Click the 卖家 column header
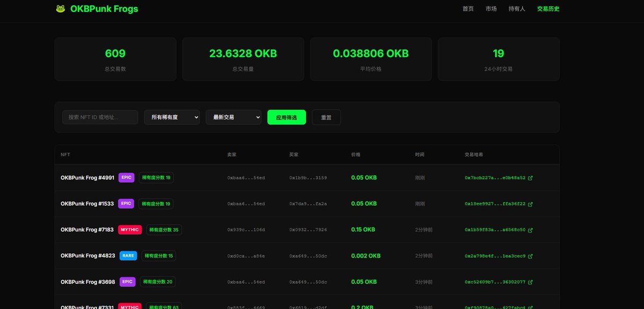The width and height of the screenshot is (644, 309). (232, 154)
